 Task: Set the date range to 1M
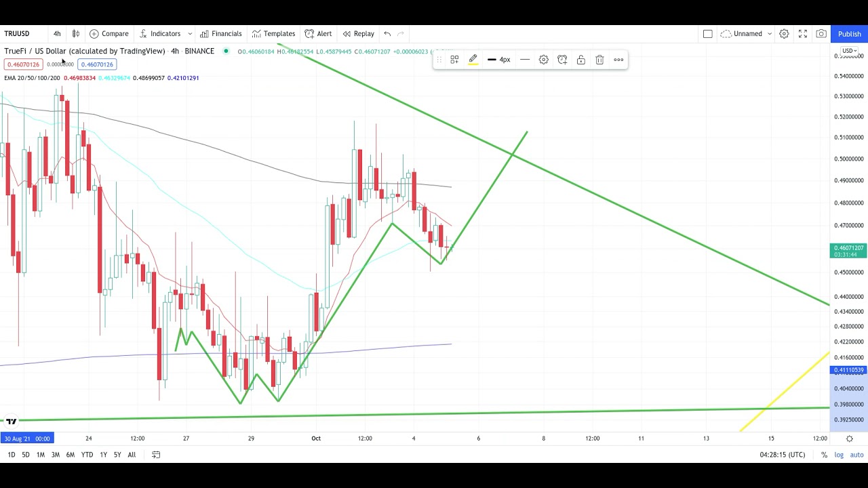coord(40,455)
